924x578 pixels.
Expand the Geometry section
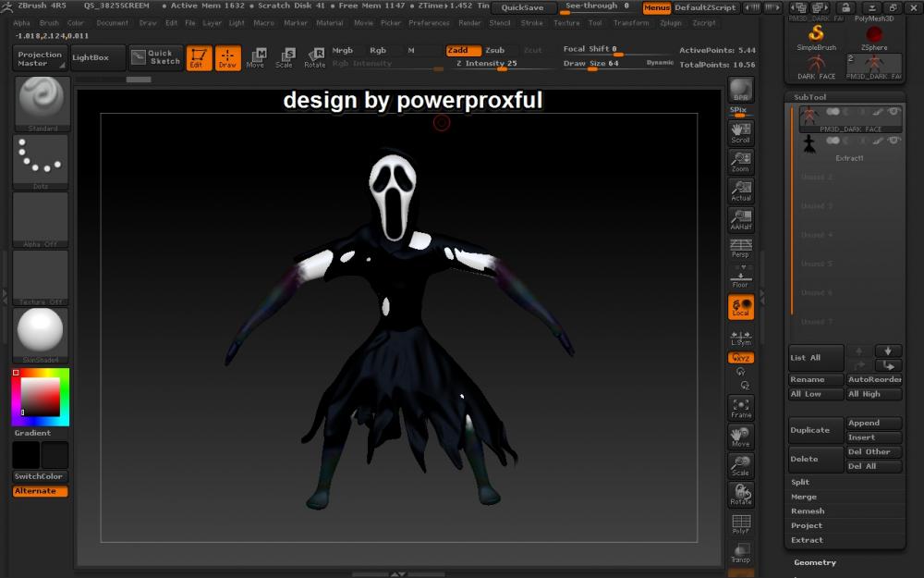click(815, 562)
